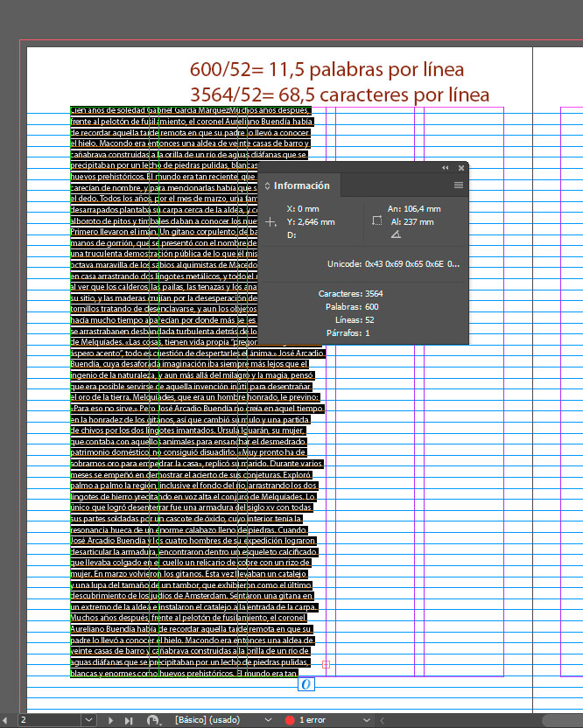Click the crosshair cursor position icon
583x728 pixels.
pos(270,222)
